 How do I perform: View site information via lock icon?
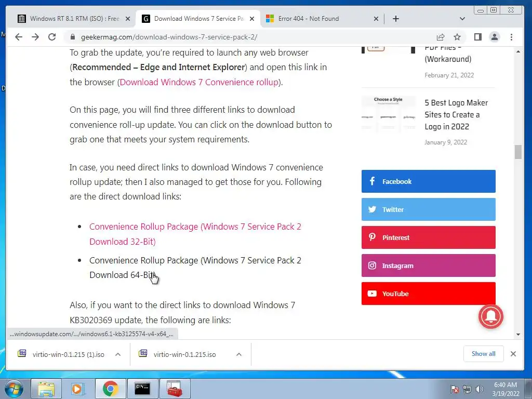[73, 37]
